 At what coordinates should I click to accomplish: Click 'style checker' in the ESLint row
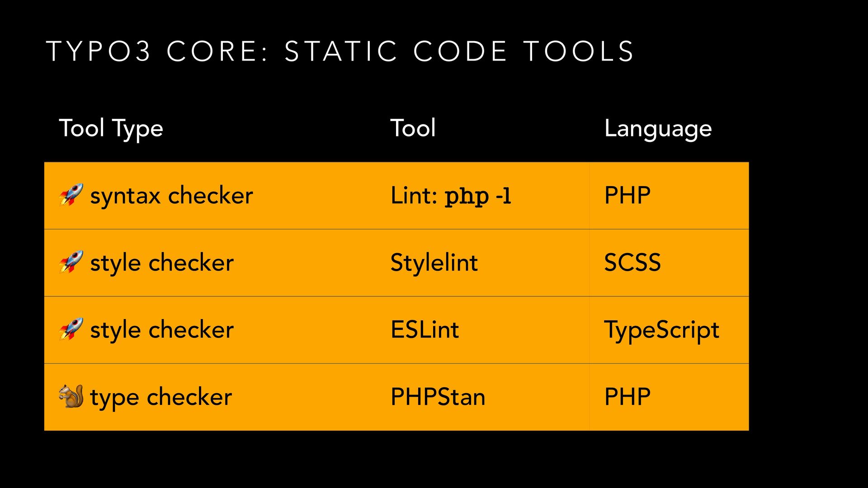pos(162,330)
